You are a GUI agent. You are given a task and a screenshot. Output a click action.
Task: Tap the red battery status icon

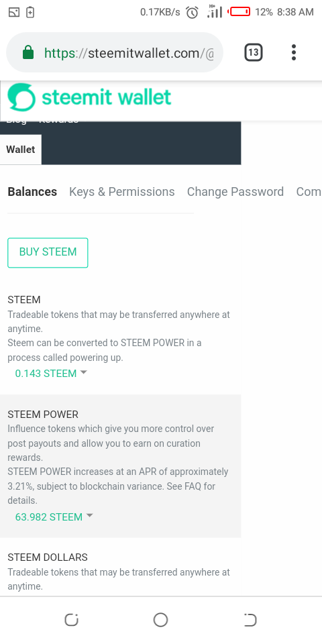click(x=240, y=12)
